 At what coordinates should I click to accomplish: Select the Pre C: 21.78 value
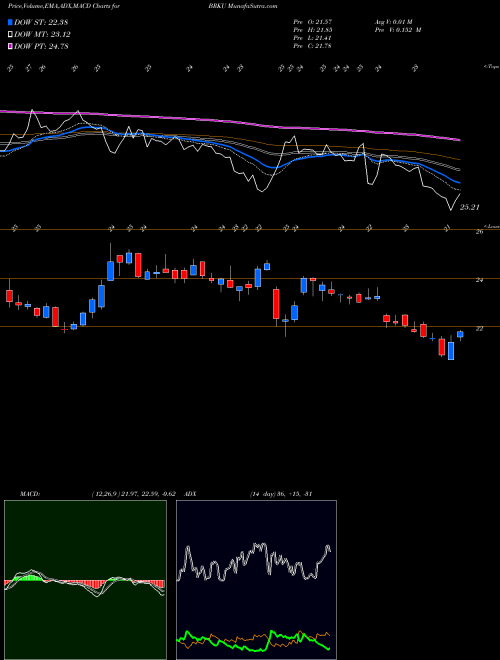click(313, 46)
